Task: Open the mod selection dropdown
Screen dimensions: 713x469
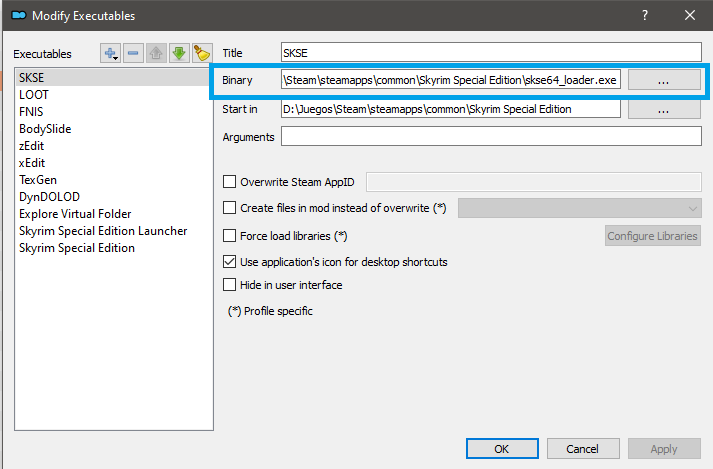Action: click(x=580, y=208)
